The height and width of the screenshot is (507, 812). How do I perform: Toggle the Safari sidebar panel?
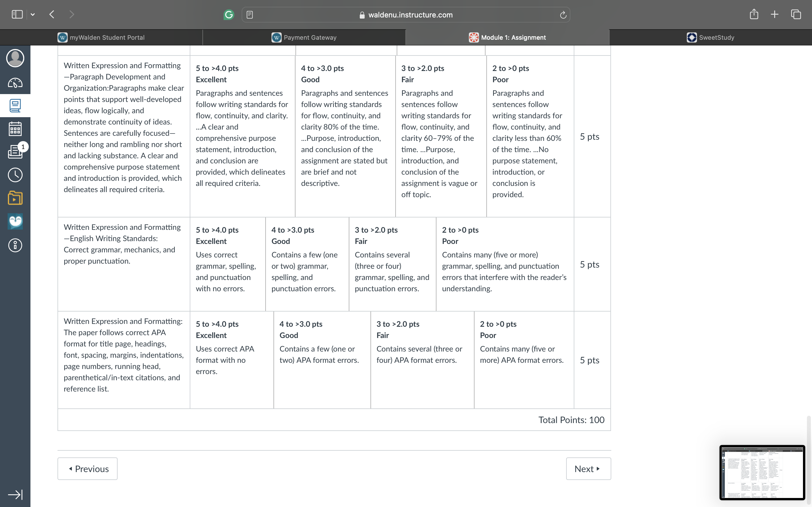17,14
